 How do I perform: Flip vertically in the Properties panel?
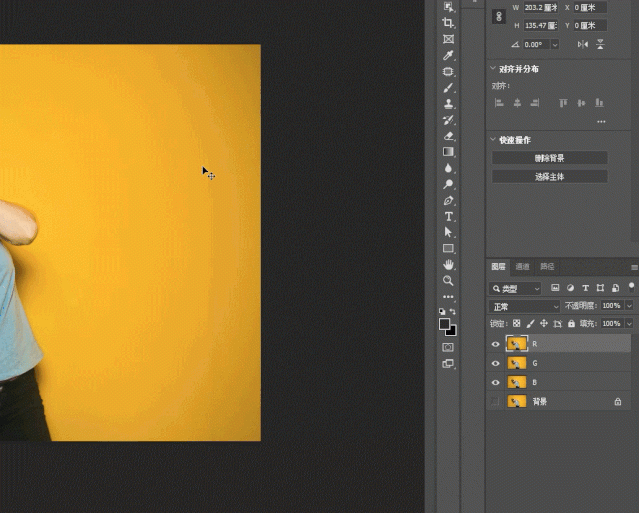(600, 44)
